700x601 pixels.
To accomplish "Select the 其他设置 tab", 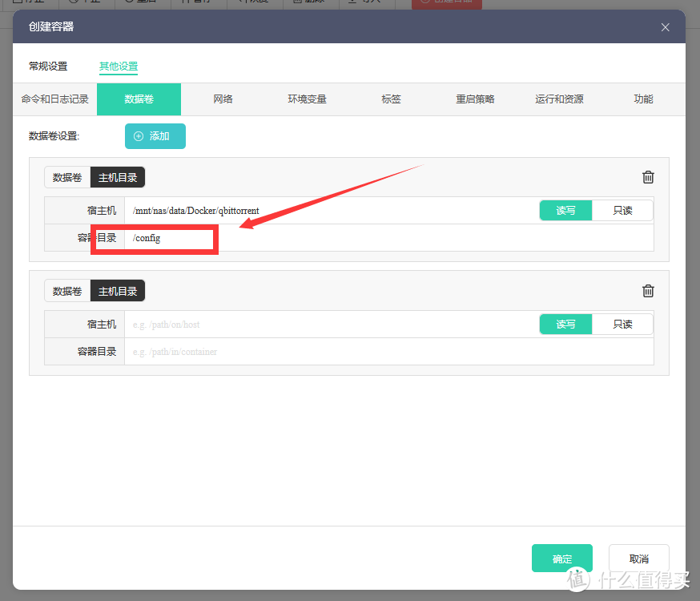I will pos(119,66).
